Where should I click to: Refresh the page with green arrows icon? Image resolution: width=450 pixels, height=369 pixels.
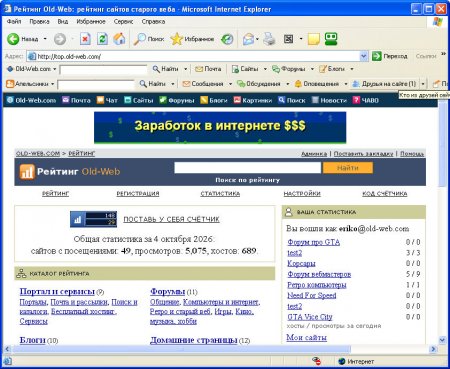[102, 39]
